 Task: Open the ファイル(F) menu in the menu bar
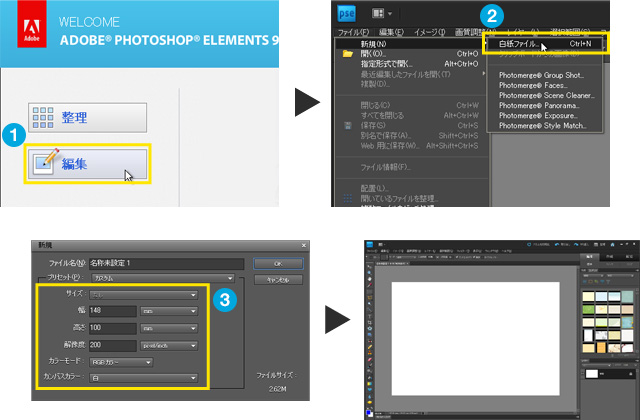pyautogui.click(x=353, y=32)
